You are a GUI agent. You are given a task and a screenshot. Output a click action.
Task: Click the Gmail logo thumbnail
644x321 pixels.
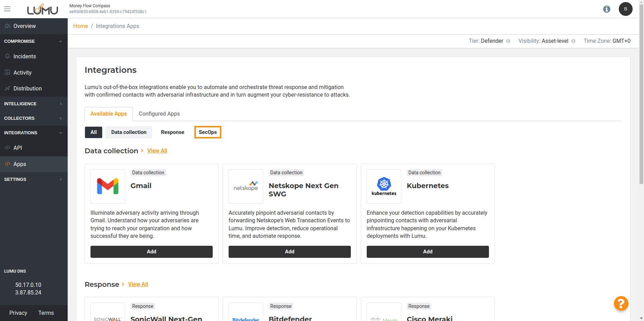(108, 186)
